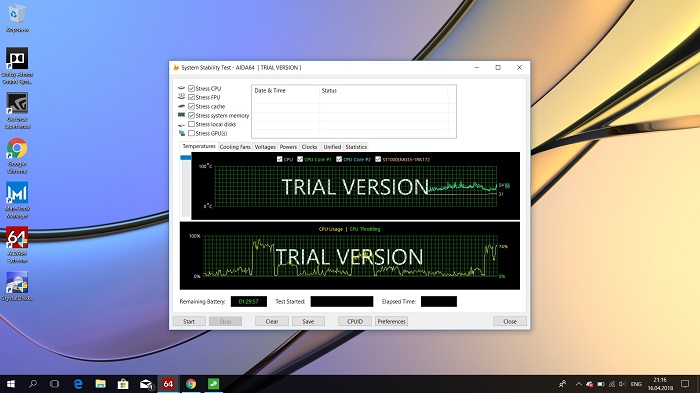The width and height of the screenshot is (700, 393).
Task: Open Task View on the taskbar
Action: [x=54, y=384]
